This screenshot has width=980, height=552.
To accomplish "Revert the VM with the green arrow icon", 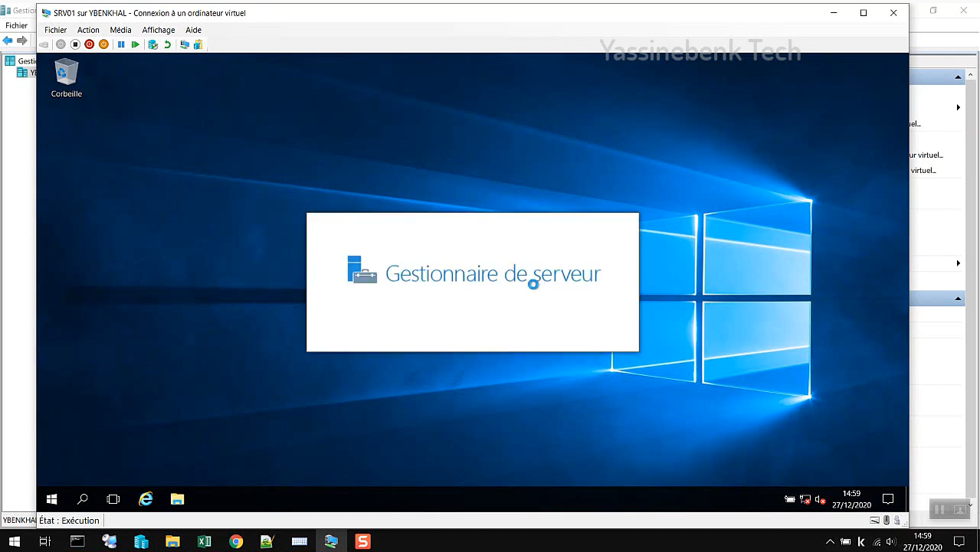I will coord(167,44).
